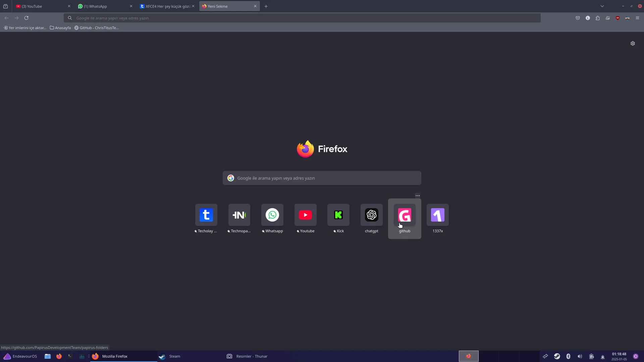Switch to the YouTube tab
644x362 pixels.
coord(40,6)
